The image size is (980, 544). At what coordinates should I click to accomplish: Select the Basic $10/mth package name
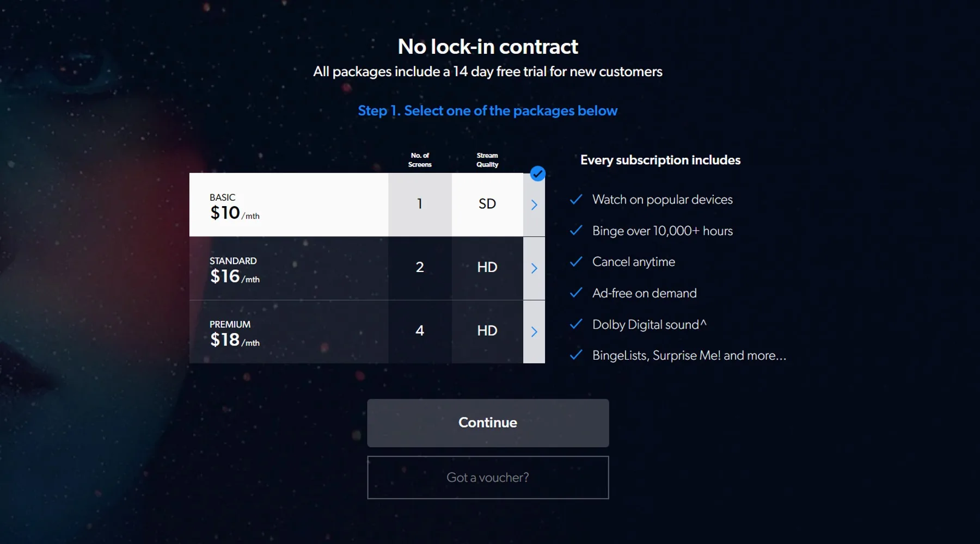point(234,206)
